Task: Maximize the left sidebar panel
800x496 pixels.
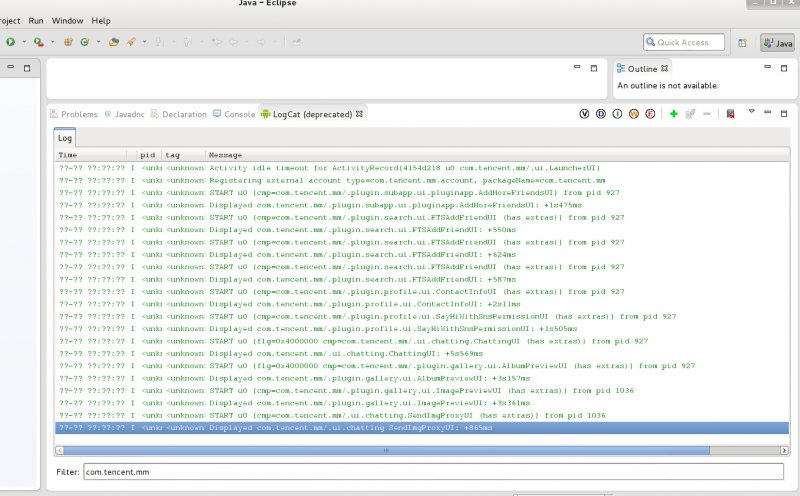Action: coord(27,68)
